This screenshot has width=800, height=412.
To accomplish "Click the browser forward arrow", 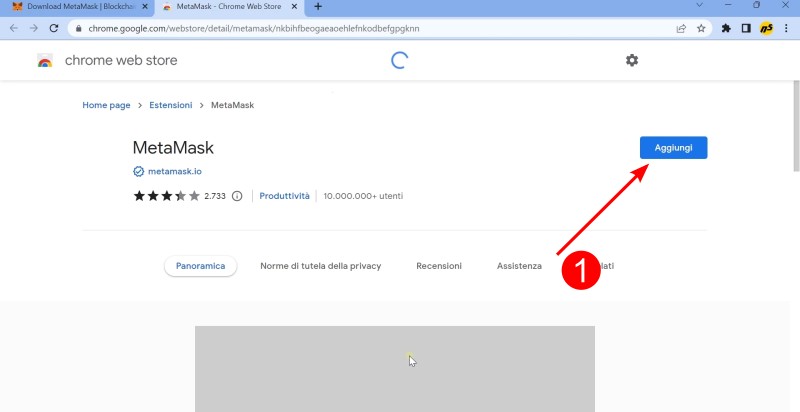I will pyautogui.click(x=34, y=29).
